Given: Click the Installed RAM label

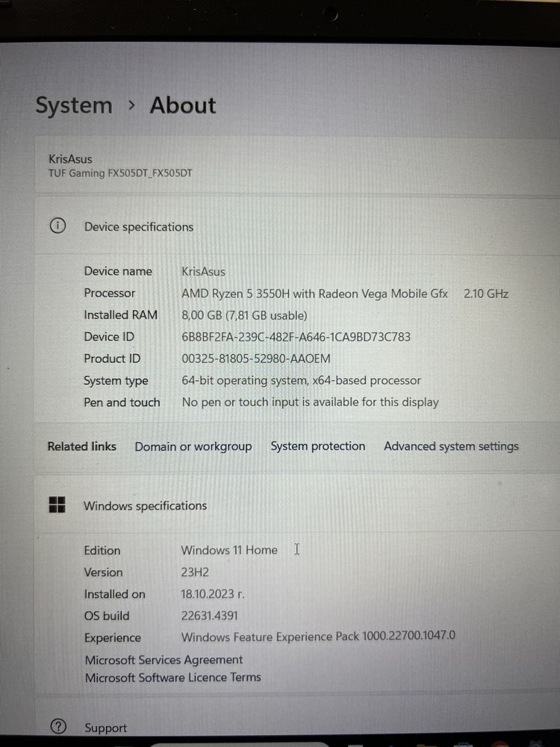Looking at the screenshot, I should [120, 315].
